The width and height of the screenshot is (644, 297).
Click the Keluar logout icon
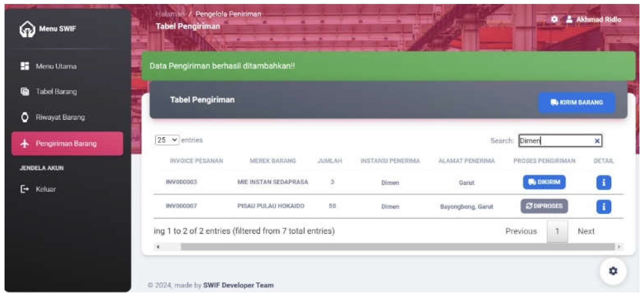pyautogui.click(x=25, y=189)
